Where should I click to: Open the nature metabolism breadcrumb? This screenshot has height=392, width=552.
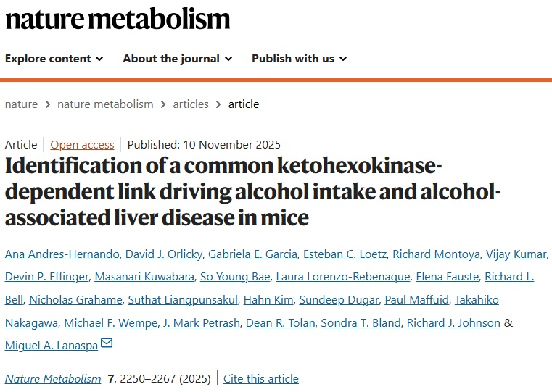(105, 104)
